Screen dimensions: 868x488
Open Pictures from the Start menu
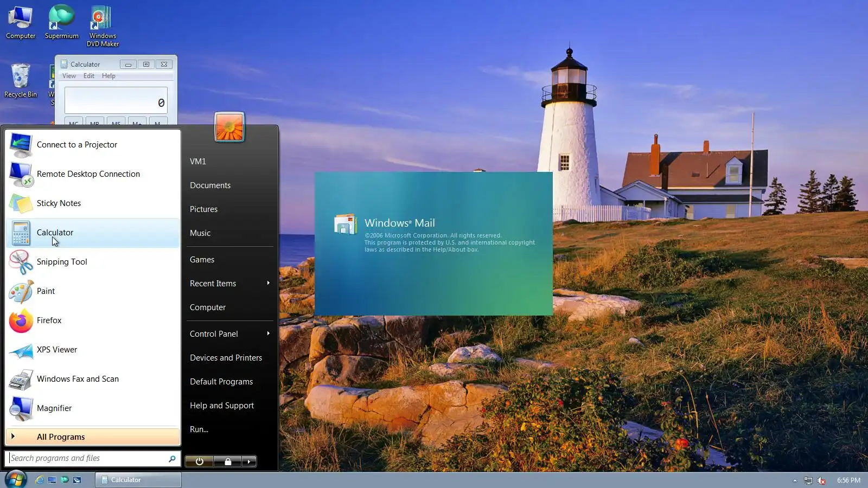click(x=229, y=209)
